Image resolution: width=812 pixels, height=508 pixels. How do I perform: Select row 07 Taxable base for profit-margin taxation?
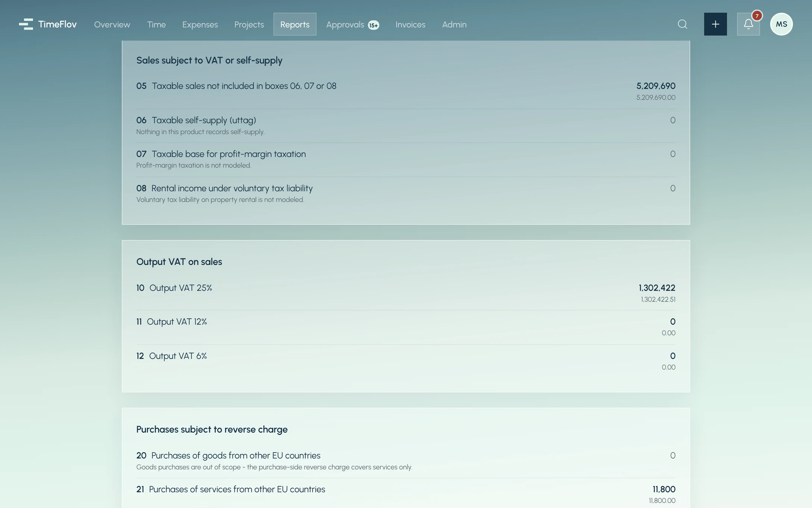(x=406, y=159)
